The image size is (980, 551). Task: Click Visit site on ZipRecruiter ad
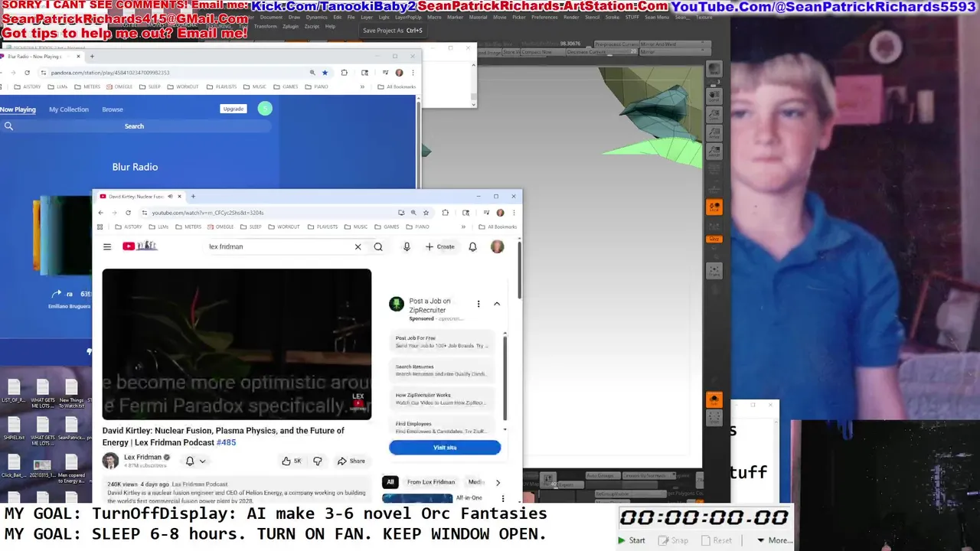coord(445,448)
